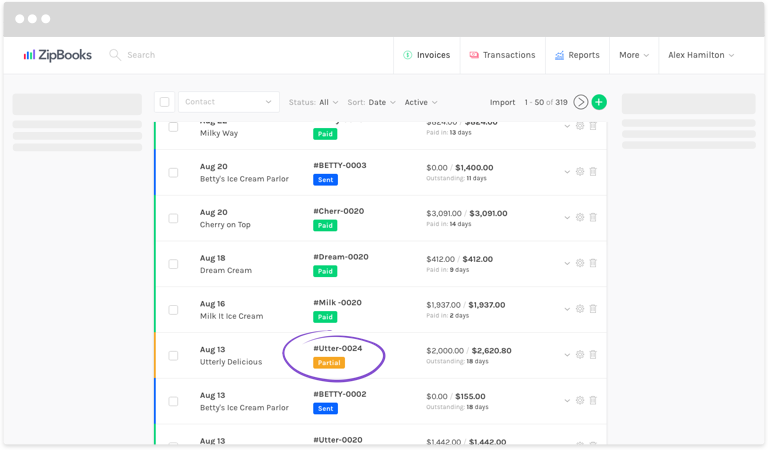The height and width of the screenshot is (450, 768).
Task: Delete the Milky Way invoice with trash icon
Action: (x=593, y=126)
